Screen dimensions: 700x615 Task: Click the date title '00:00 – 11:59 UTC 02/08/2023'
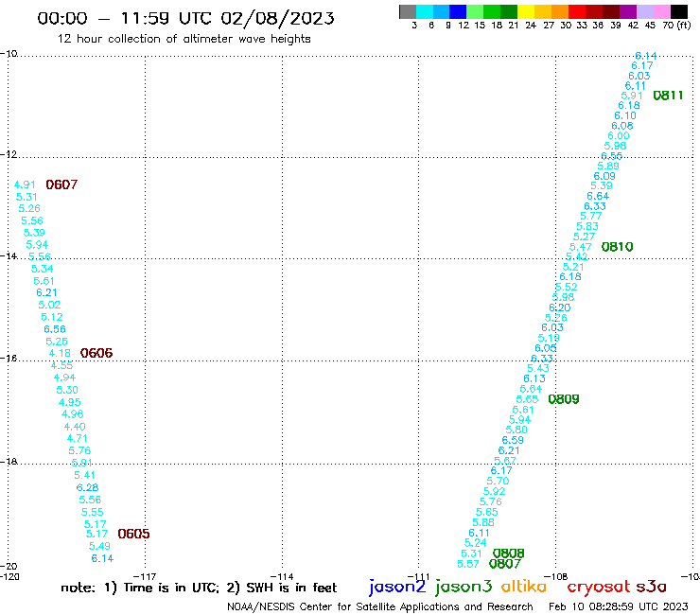click(x=185, y=19)
